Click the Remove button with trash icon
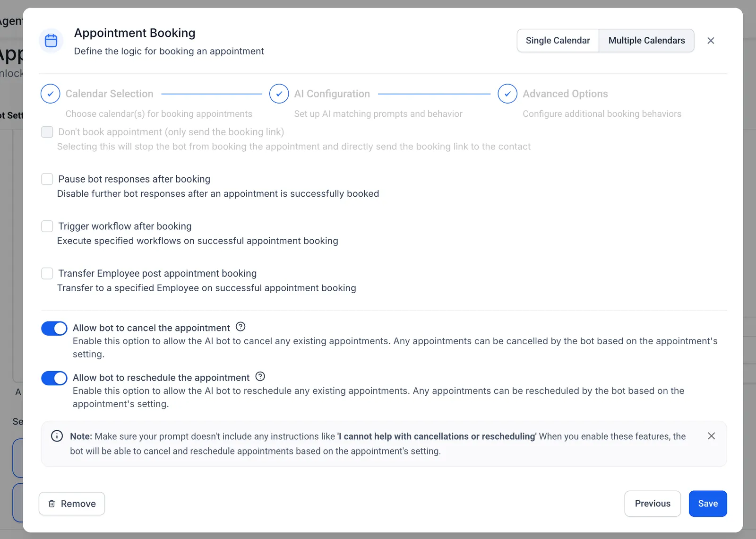This screenshot has height=539, width=756. 72,504
